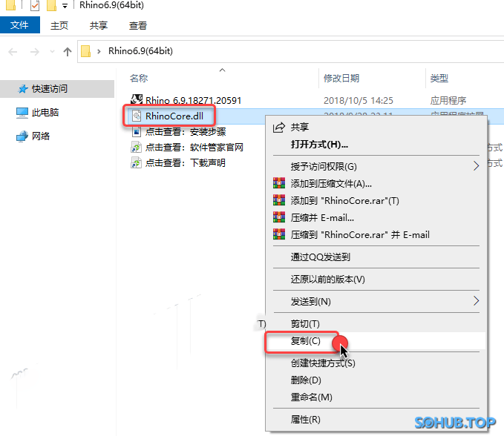The height and width of the screenshot is (436, 504).
Task: Click the share arrow icon in context menu
Action: [x=278, y=128]
